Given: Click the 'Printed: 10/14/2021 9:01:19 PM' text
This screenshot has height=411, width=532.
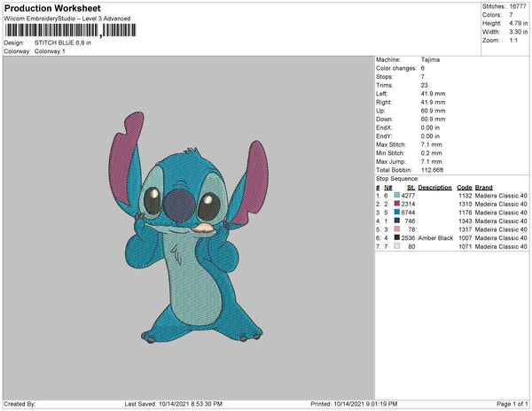Looking at the screenshot, I should tap(354, 404).
